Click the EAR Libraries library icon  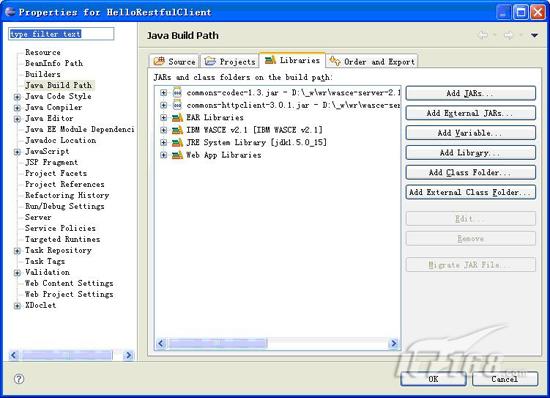[x=177, y=117]
